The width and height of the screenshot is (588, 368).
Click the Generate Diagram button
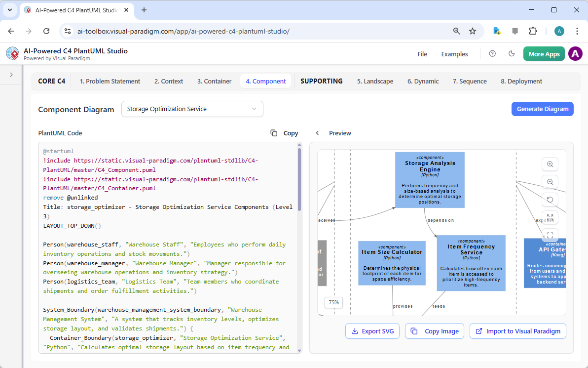(x=542, y=109)
